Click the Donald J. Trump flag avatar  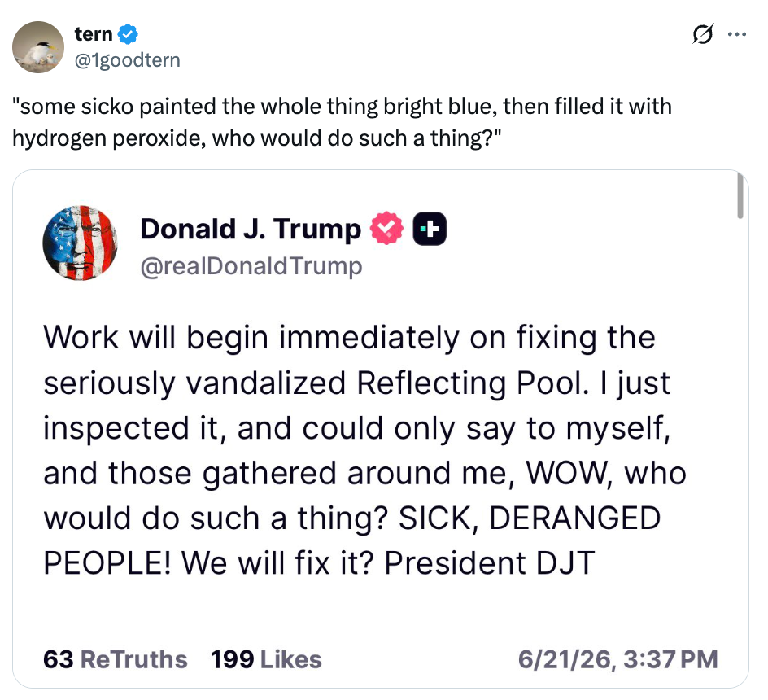81,243
